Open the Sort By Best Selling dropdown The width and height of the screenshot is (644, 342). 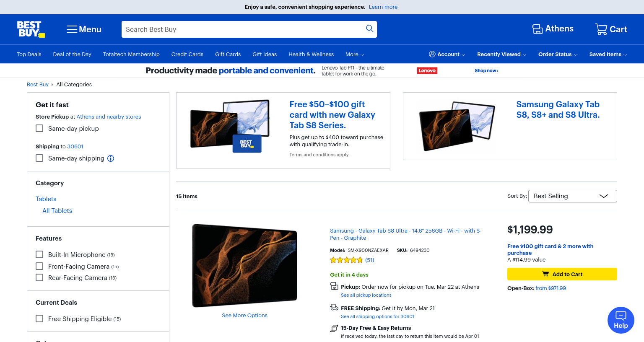[572, 196]
